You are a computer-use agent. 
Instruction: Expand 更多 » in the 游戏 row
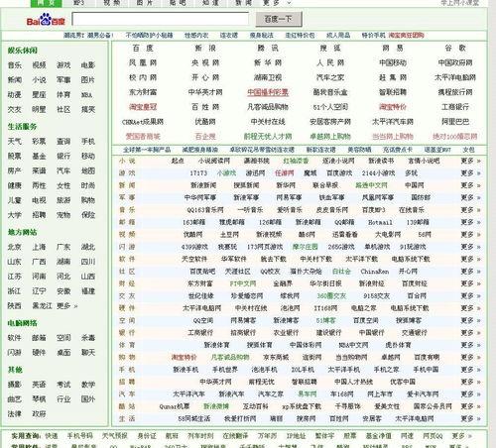coord(471,173)
